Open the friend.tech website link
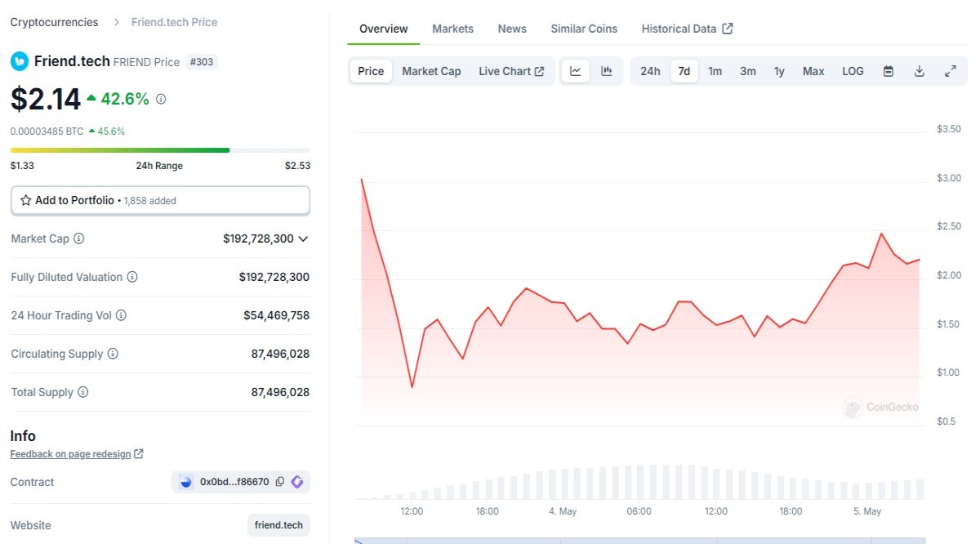 278,525
